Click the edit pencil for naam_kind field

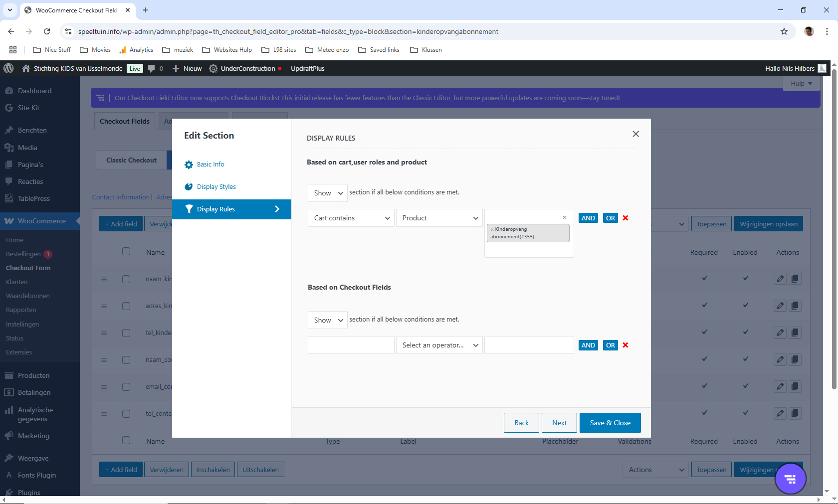(780, 279)
